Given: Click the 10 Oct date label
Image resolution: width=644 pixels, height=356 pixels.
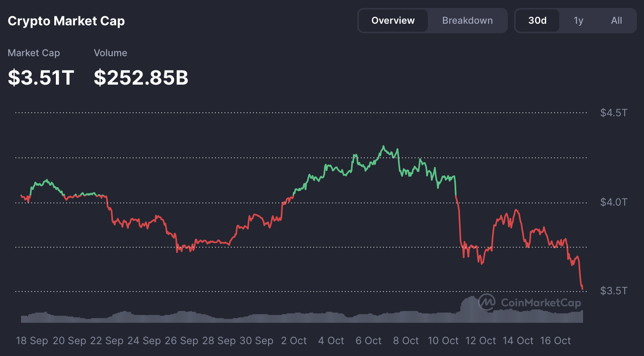Looking at the screenshot, I should pyautogui.click(x=443, y=341).
